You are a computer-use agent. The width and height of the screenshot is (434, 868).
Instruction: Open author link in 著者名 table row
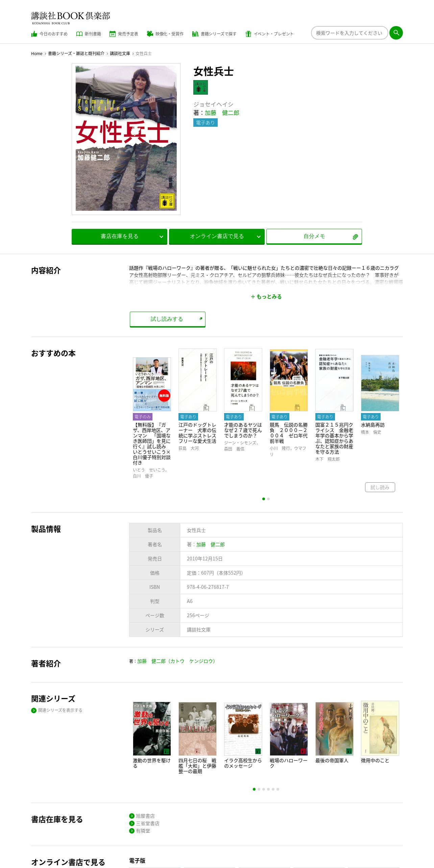pos(211,545)
